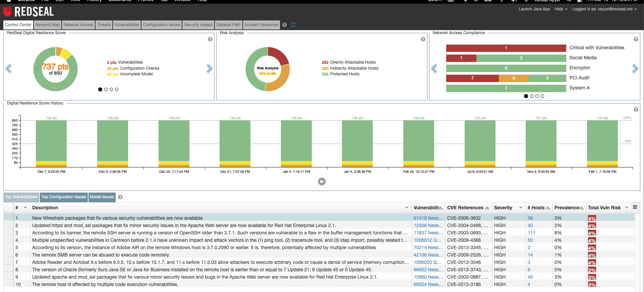This screenshot has width=644, height=292.
Task: Select second page dot in Network Compliance
Action: (x=532, y=96)
